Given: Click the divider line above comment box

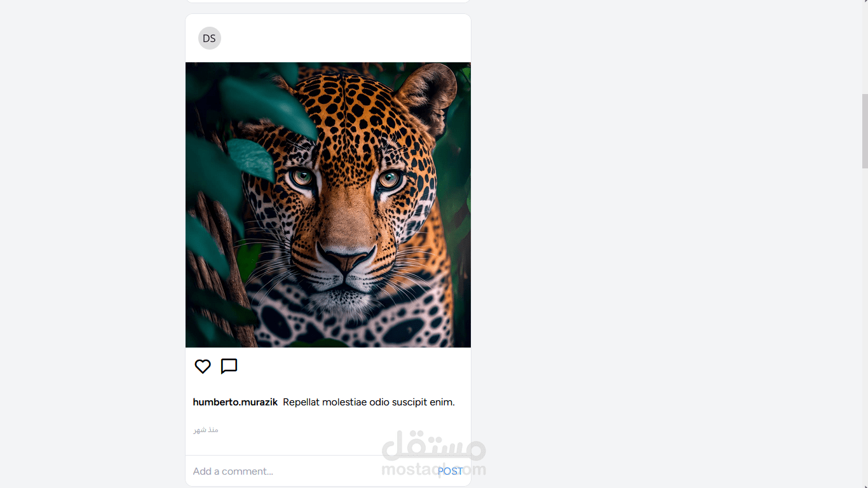Looking at the screenshot, I should tap(328, 455).
